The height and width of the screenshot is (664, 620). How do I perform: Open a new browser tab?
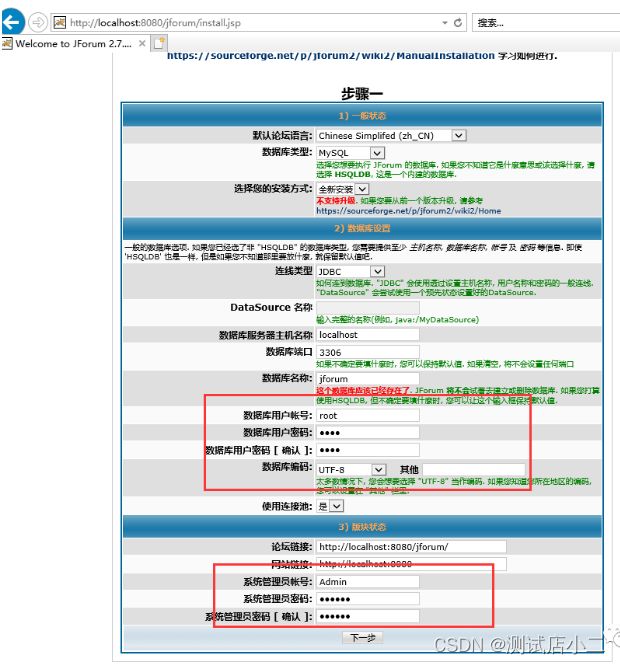tap(159, 43)
